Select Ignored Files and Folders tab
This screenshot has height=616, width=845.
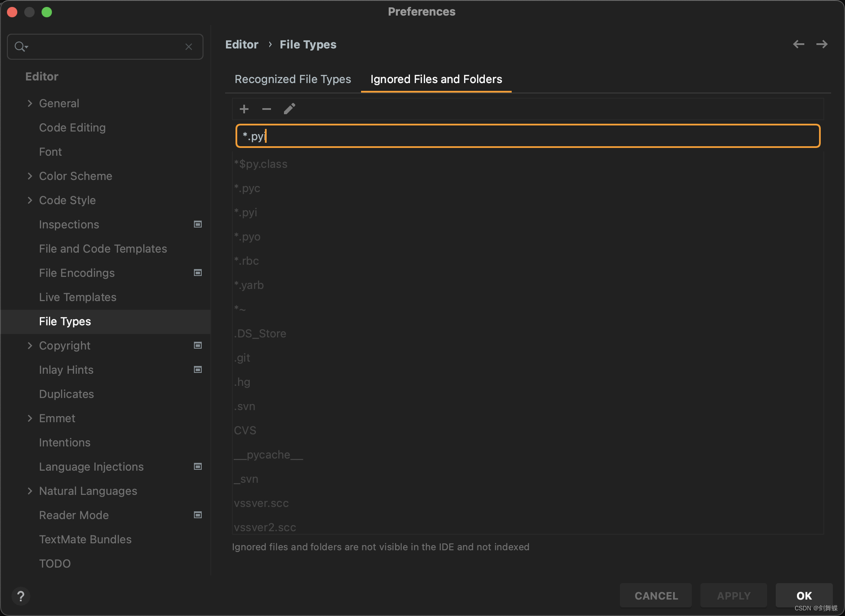[x=436, y=79]
